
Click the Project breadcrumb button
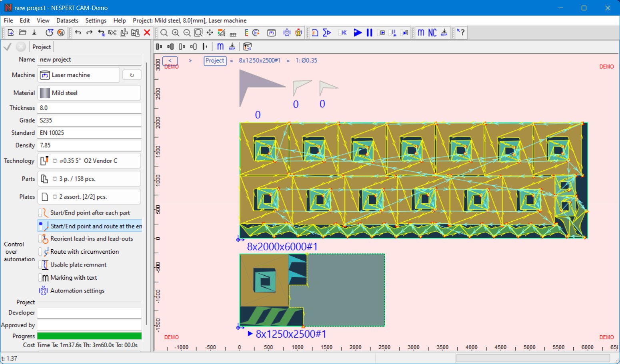(215, 61)
